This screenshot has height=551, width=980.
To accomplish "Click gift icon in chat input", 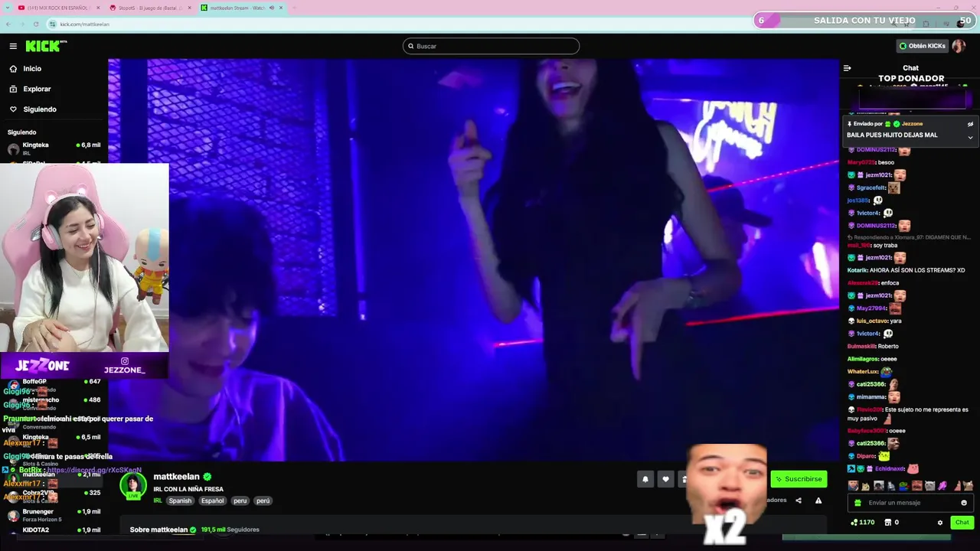I will (x=857, y=503).
